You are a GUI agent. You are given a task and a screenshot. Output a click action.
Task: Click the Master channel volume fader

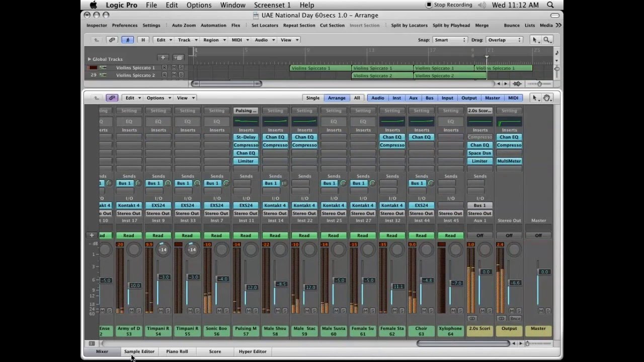tap(544, 272)
